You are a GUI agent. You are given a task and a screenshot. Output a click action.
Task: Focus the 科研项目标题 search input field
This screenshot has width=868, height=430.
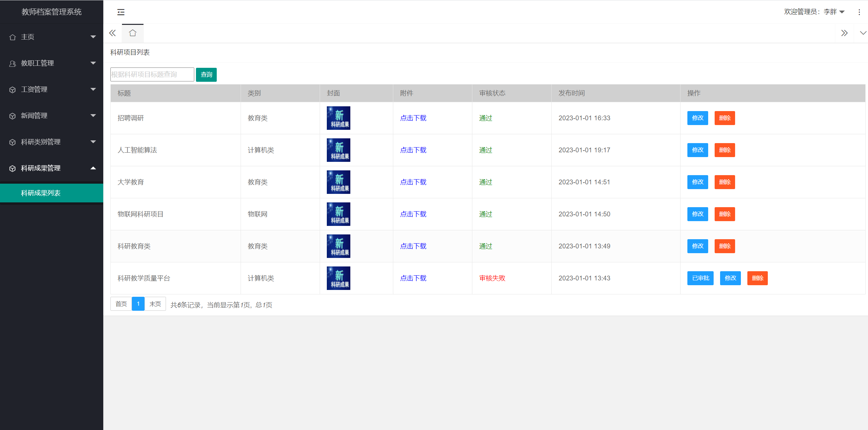click(152, 75)
